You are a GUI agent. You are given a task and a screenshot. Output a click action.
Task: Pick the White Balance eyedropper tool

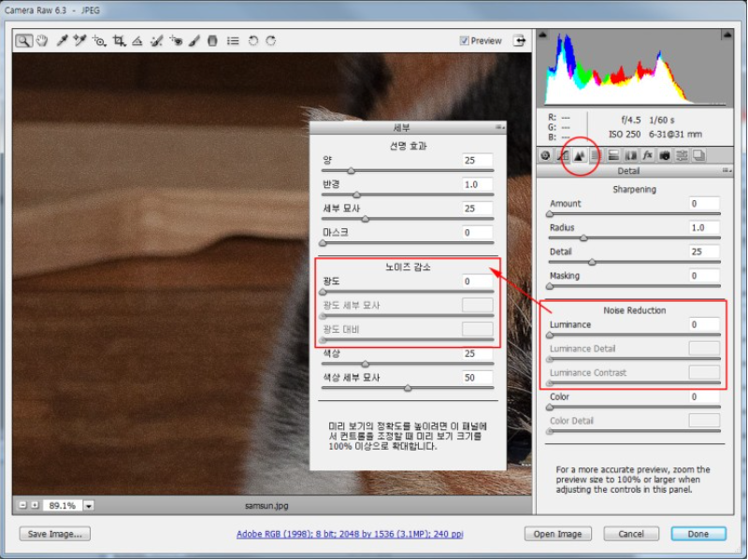tap(62, 41)
